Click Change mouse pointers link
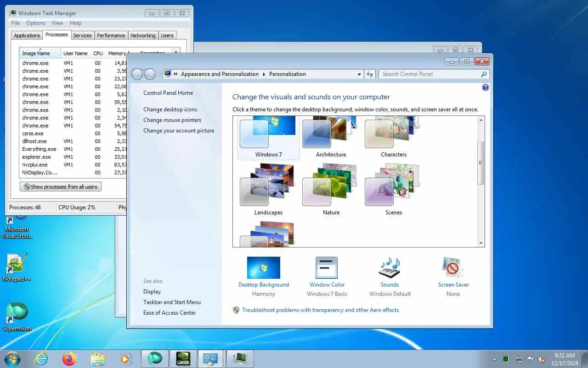This screenshot has width=588, height=368. [172, 120]
